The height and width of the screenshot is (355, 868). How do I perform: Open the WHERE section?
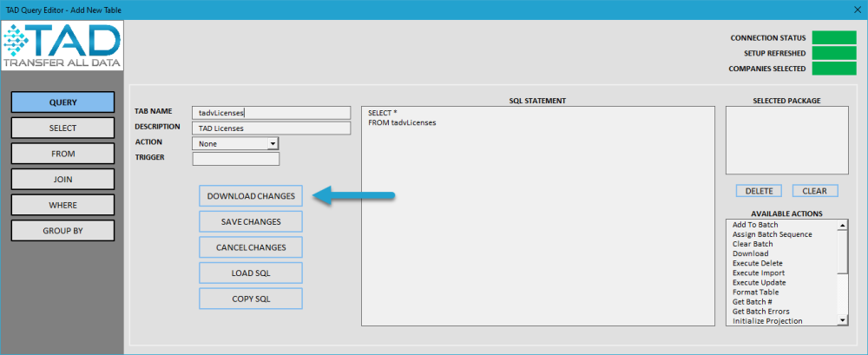point(62,205)
